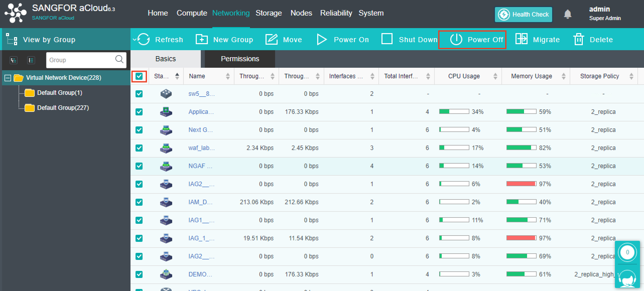Image resolution: width=644 pixels, height=291 pixels.
Task: Sort by the Sta... status column arrows
Action: (x=177, y=76)
